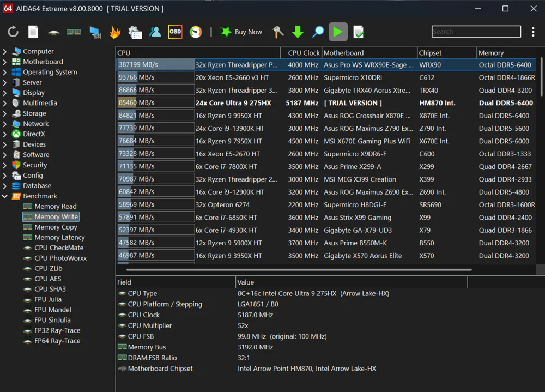The width and height of the screenshot is (545, 392).
Task: Select CPU PhotoWorxx benchmark
Action: [60, 258]
